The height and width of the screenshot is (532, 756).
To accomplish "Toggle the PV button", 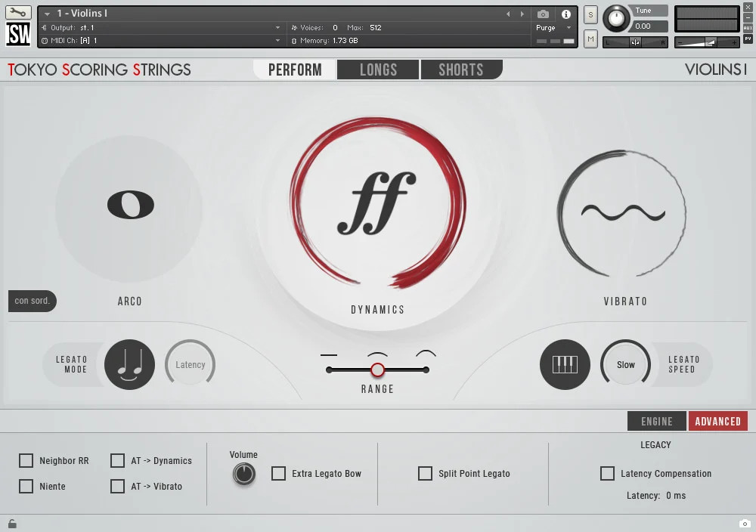I will coord(748,39).
